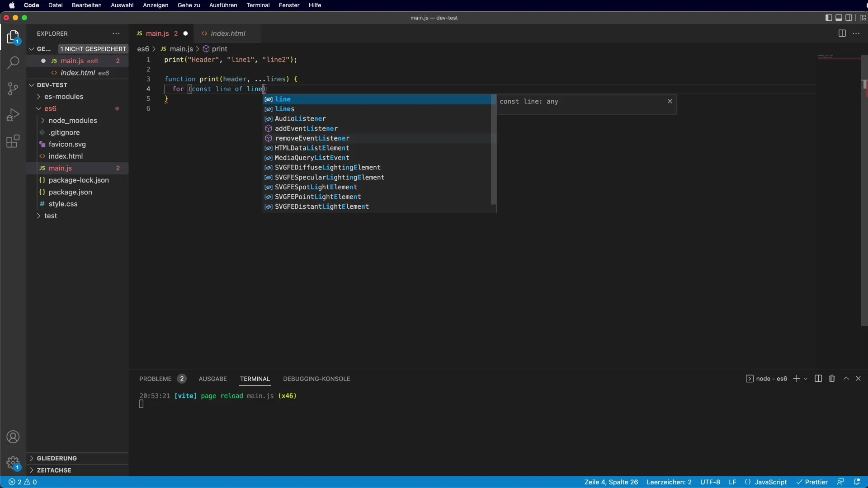Expand the ZEITACHSE section
868x488 pixels.
coord(54,470)
